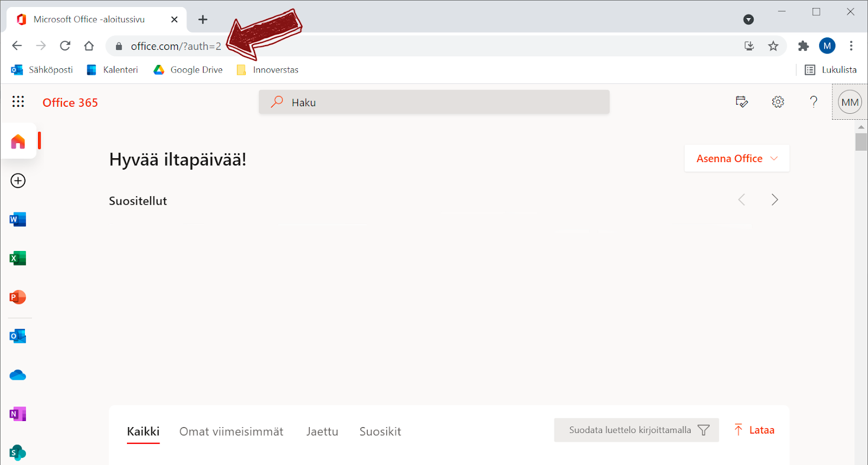
Task: Open the Help question mark
Action: 814,102
